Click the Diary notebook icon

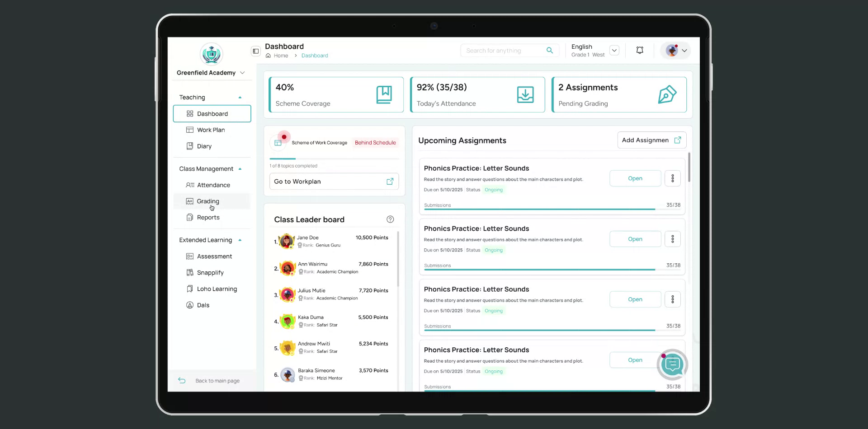pos(190,146)
